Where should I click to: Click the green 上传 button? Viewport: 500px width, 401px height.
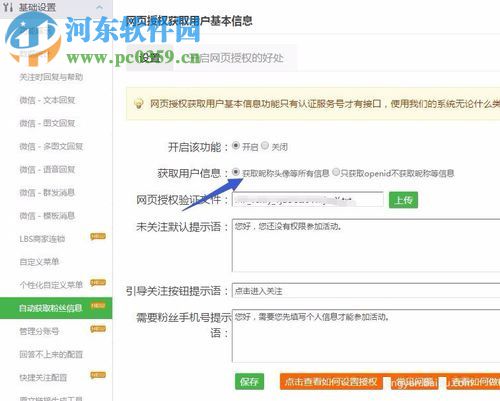pyautogui.click(x=403, y=200)
